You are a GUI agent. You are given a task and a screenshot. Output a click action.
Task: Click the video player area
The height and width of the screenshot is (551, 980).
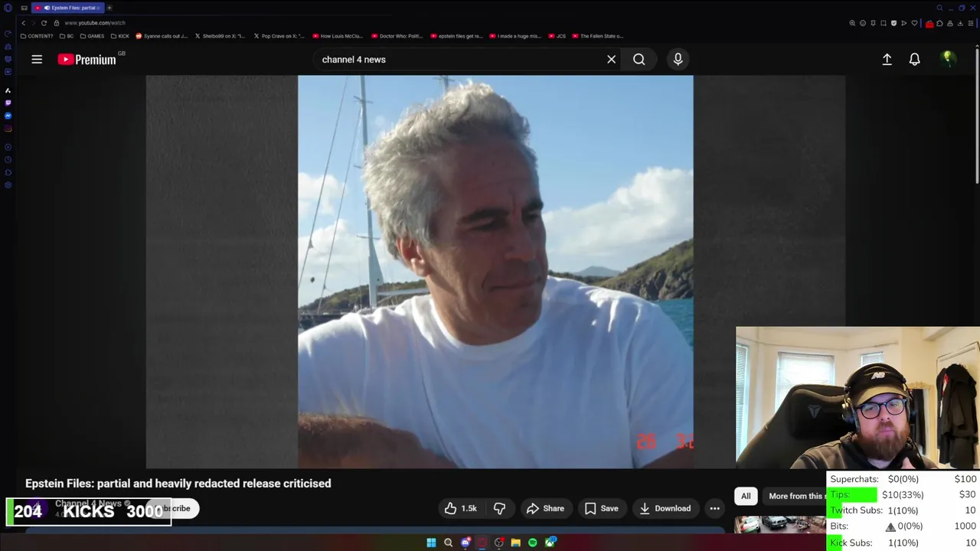(x=495, y=271)
